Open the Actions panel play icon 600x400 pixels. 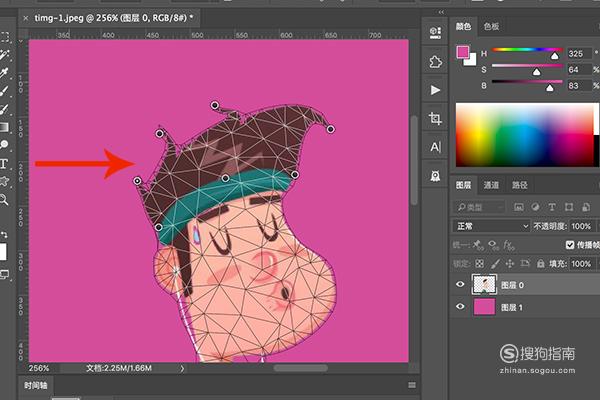pos(435,90)
